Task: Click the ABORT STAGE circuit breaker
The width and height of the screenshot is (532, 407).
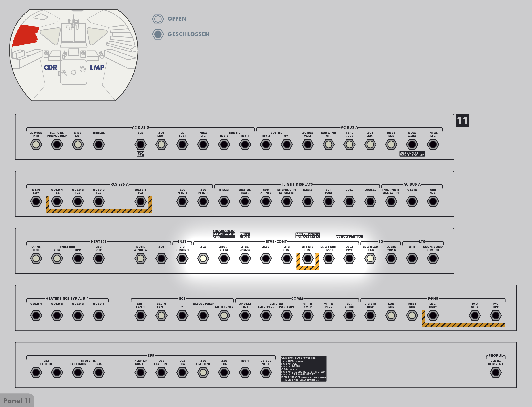Action: point(224,259)
